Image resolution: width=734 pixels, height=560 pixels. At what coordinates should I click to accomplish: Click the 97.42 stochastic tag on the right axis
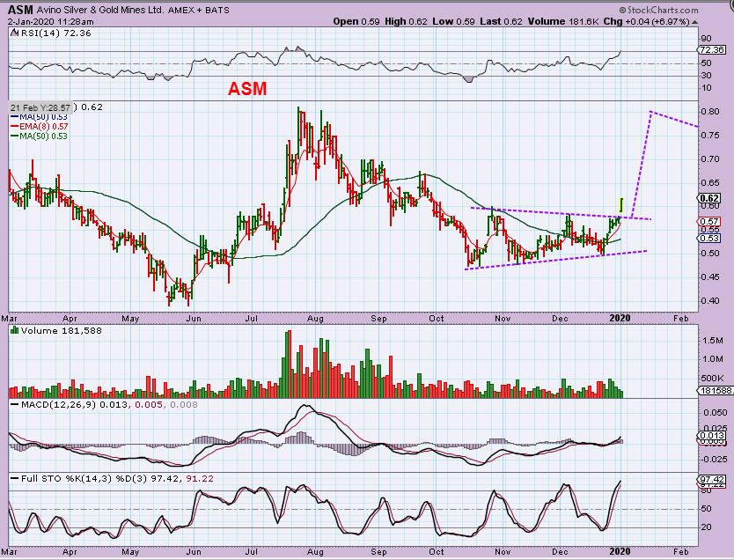pos(712,480)
